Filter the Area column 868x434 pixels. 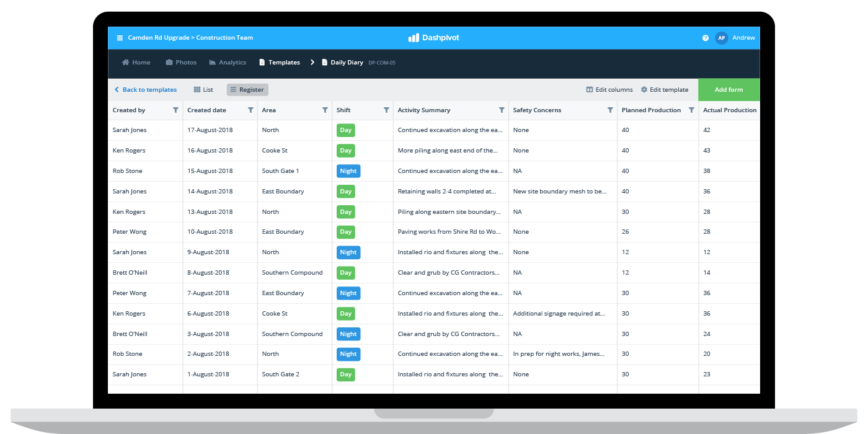[x=325, y=110]
